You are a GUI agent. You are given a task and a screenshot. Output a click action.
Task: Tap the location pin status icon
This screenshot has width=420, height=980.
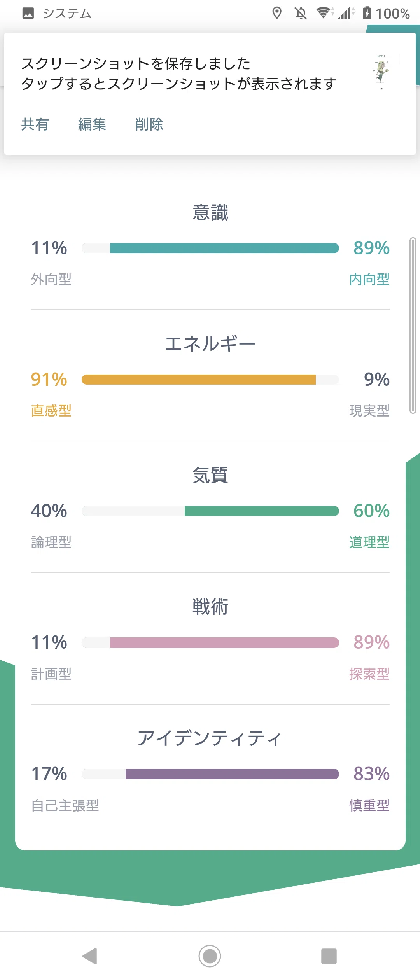(x=277, y=13)
